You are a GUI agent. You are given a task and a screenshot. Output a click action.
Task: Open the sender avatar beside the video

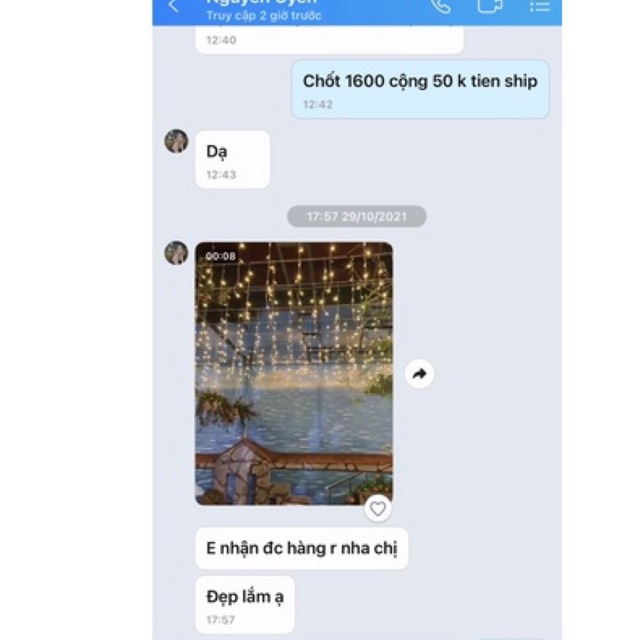[x=176, y=253]
